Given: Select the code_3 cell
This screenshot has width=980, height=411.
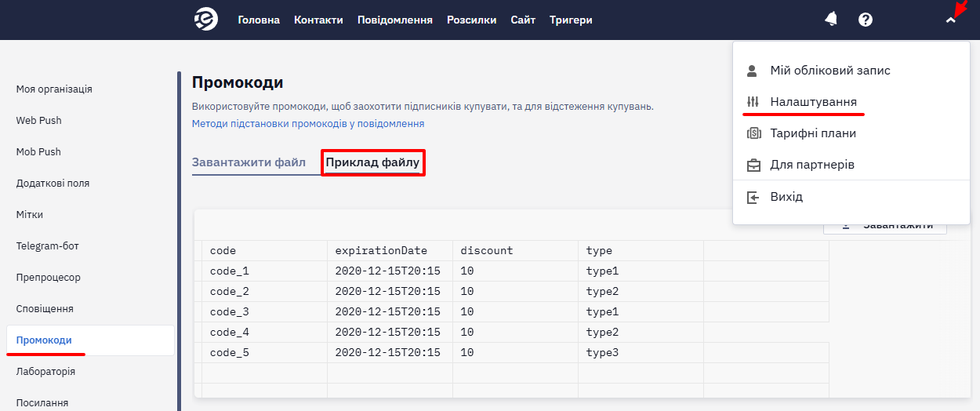Looking at the screenshot, I should [x=265, y=312].
